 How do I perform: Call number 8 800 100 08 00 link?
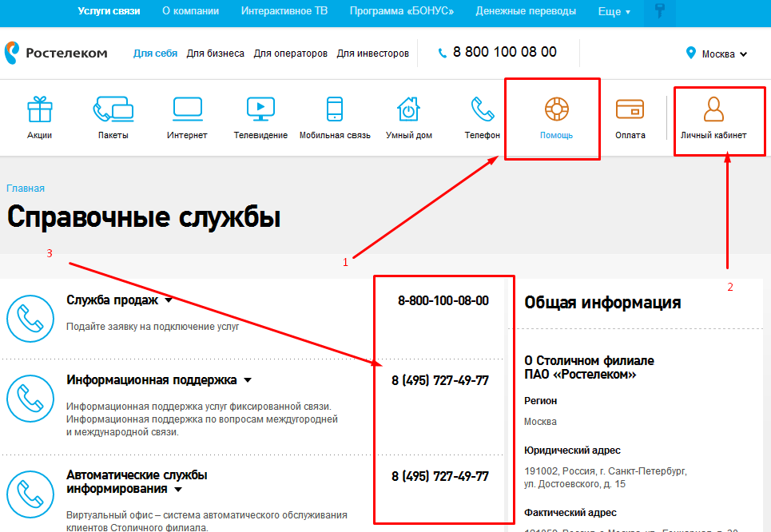click(x=500, y=51)
